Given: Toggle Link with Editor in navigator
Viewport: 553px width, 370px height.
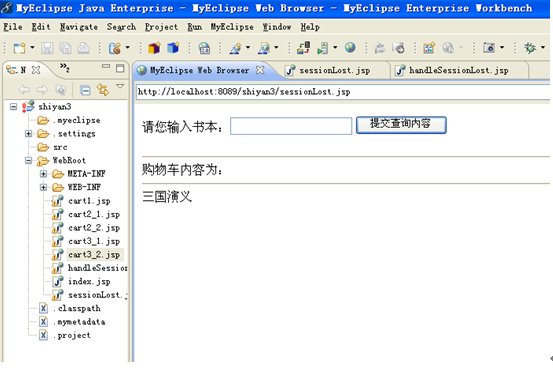Looking at the screenshot, I should [x=103, y=90].
